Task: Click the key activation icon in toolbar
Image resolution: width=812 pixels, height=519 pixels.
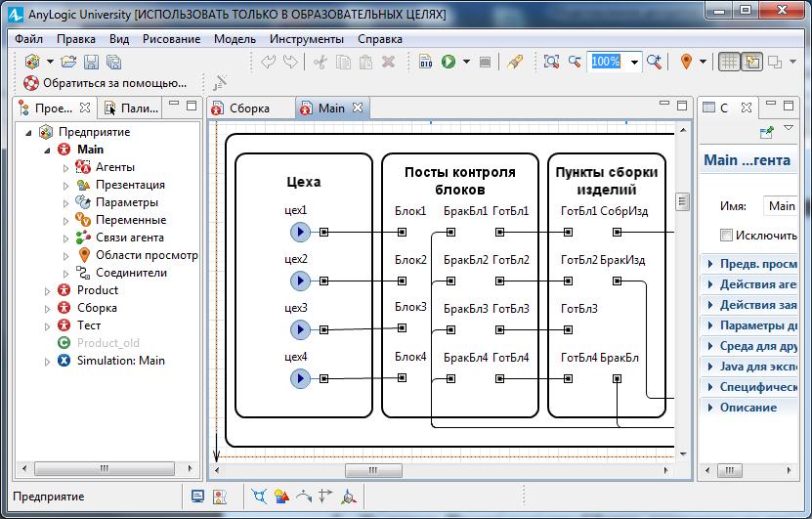Action: [514, 63]
